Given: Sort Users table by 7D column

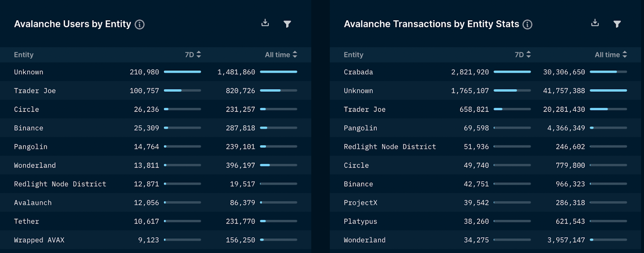Looking at the screenshot, I should point(193,55).
